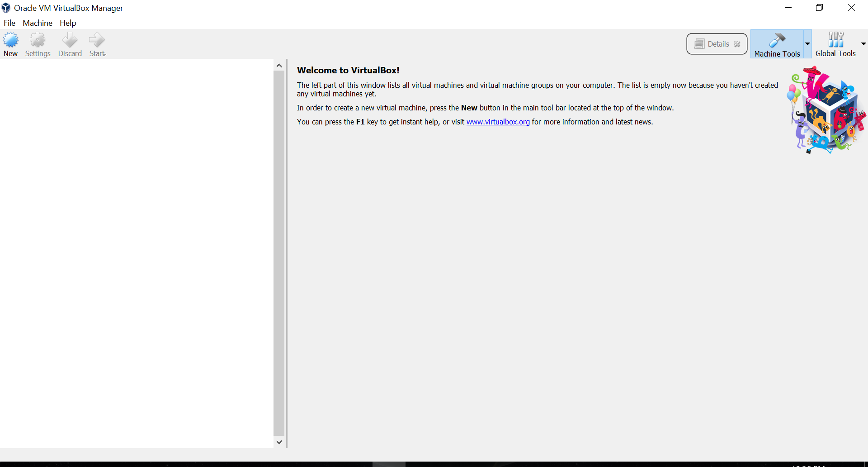Screen dimensions: 868x467
Task: Click the VirtualBox welcome mascot image
Action: click(826, 110)
